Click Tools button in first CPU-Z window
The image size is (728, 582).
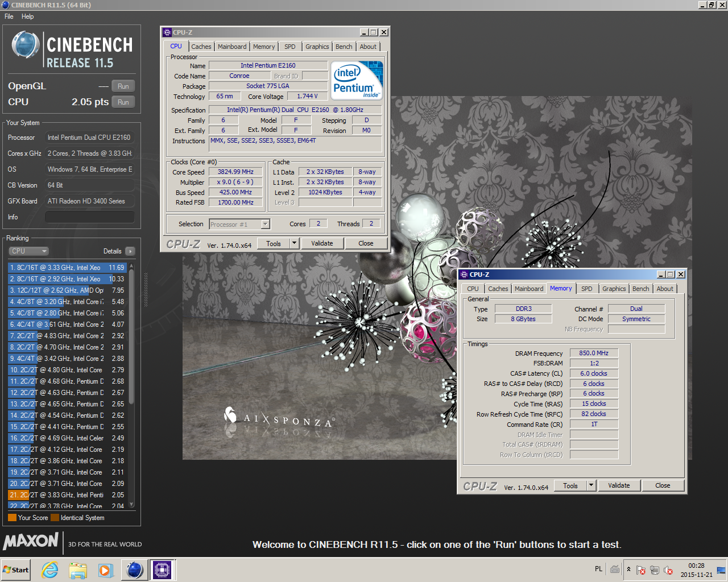(274, 244)
